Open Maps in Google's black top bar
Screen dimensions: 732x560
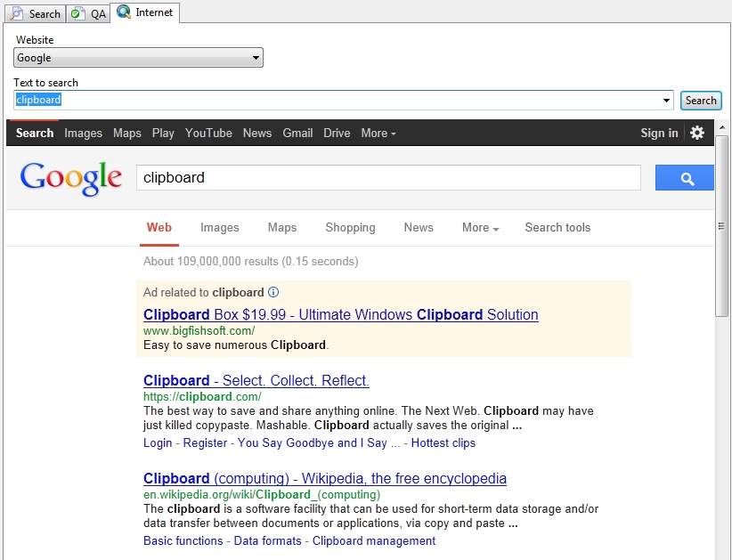pyautogui.click(x=127, y=133)
